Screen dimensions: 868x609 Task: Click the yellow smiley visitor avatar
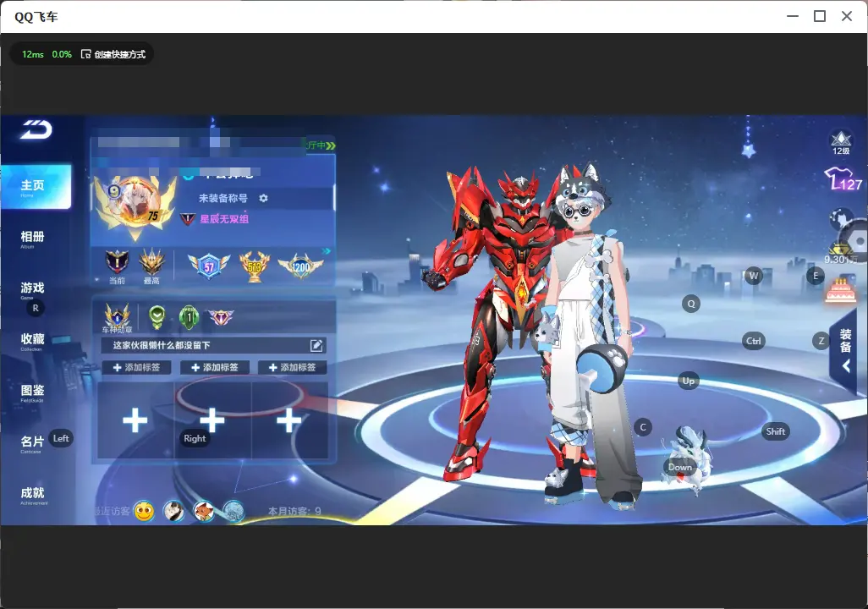pos(144,511)
